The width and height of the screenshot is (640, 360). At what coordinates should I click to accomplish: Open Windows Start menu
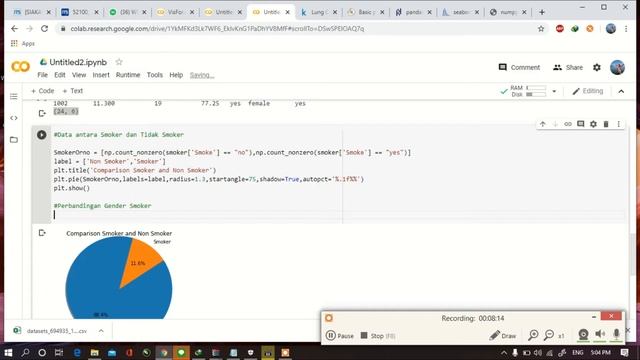[x=8, y=353]
